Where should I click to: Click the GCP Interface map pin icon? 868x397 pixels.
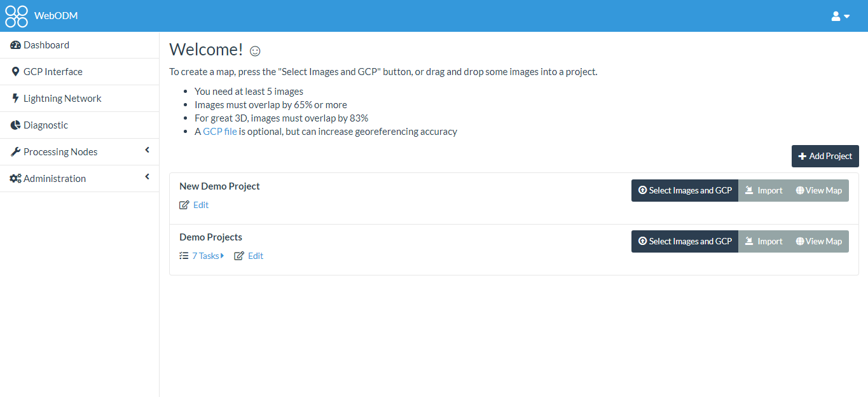(15, 72)
